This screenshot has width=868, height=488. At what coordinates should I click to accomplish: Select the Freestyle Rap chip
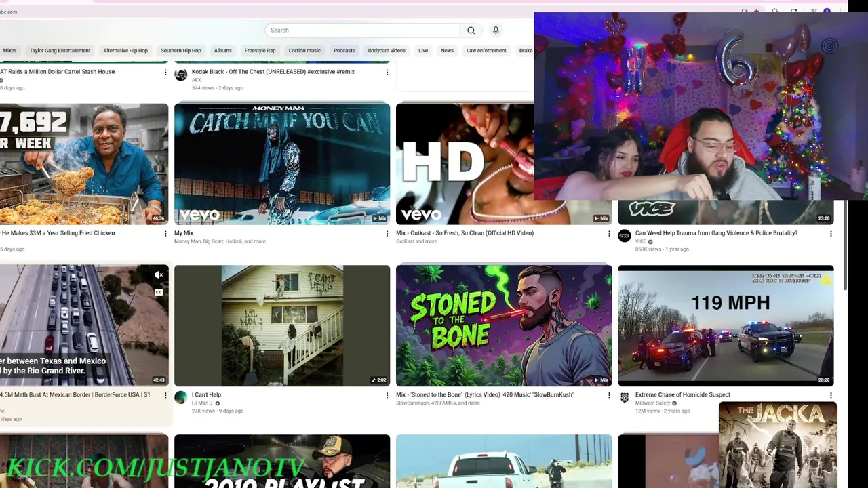[x=260, y=51]
